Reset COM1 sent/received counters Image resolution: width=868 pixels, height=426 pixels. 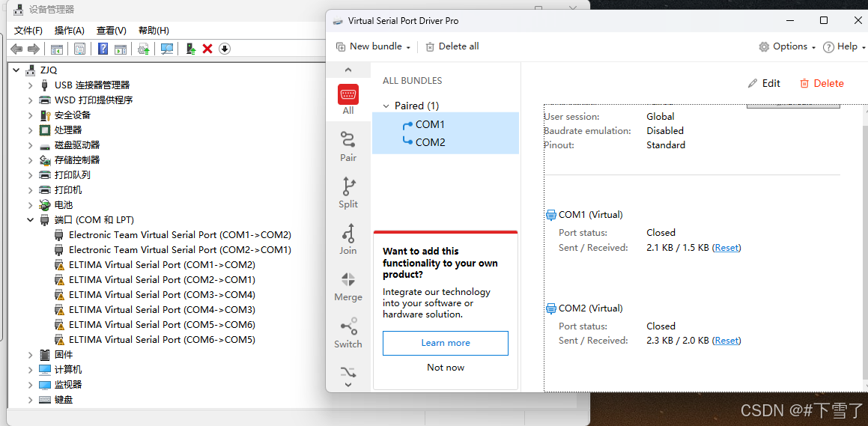[x=726, y=248]
